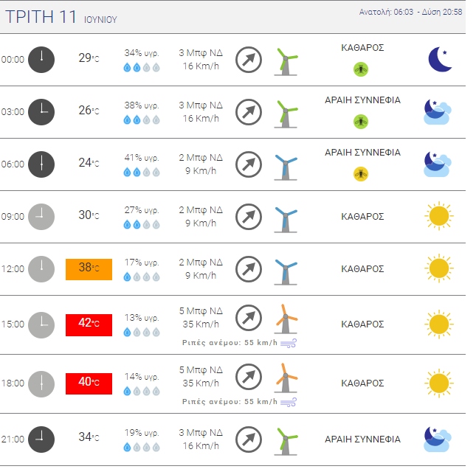476x469 pixels.
Task: Click the red 40°C temperature box
Action: coord(89,383)
